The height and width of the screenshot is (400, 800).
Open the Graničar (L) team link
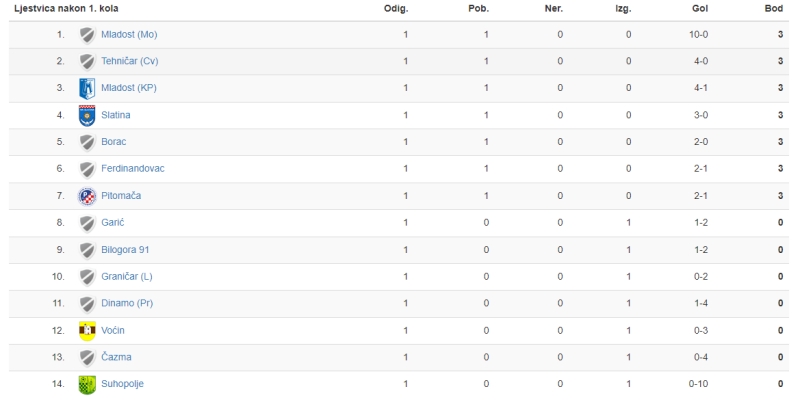click(x=127, y=277)
